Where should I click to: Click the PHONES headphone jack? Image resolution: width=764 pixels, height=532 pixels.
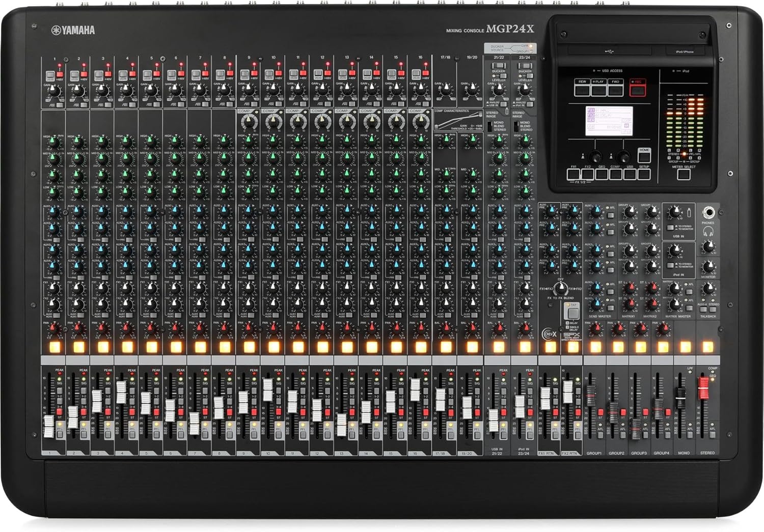[x=708, y=213]
